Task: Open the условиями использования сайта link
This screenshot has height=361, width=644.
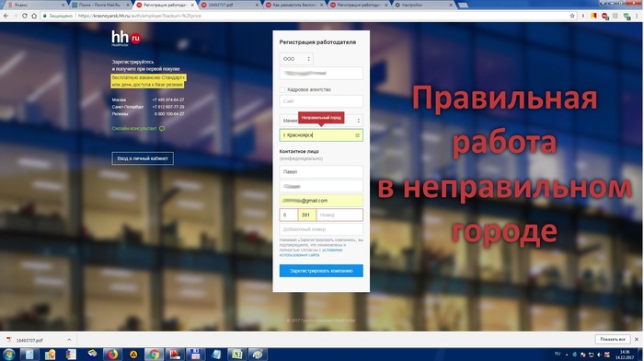Action: [311, 252]
